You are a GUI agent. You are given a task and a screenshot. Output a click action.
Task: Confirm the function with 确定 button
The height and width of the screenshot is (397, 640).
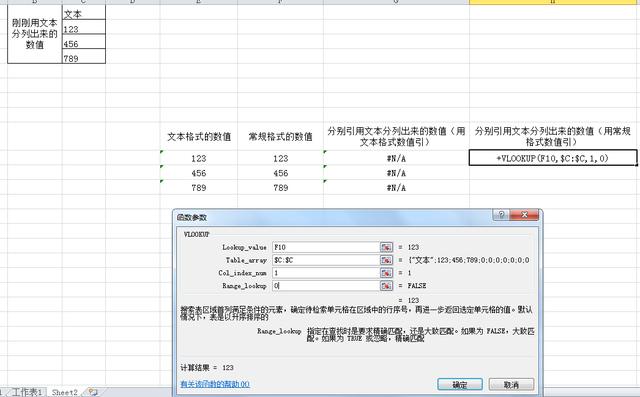click(x=460, y=384)
